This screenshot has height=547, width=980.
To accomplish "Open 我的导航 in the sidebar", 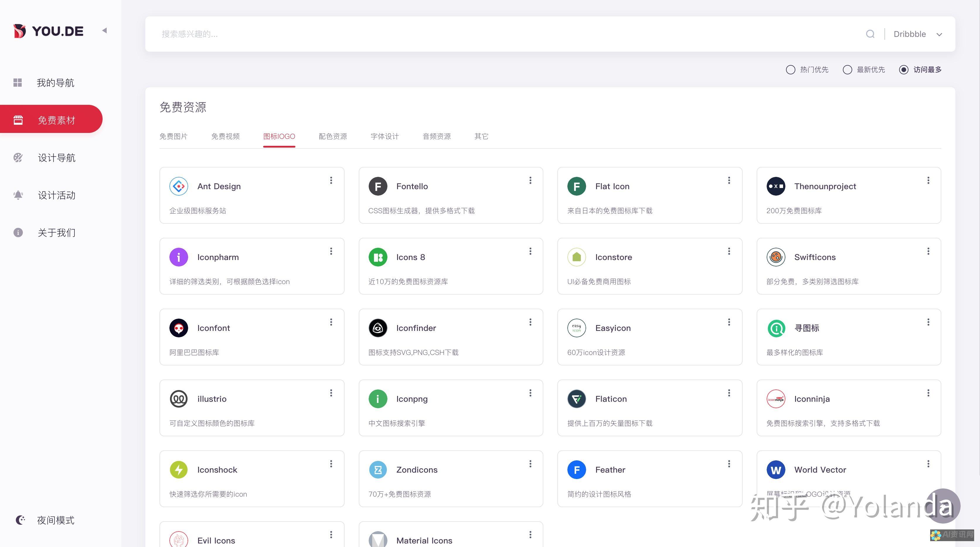I will click(56, 83).
